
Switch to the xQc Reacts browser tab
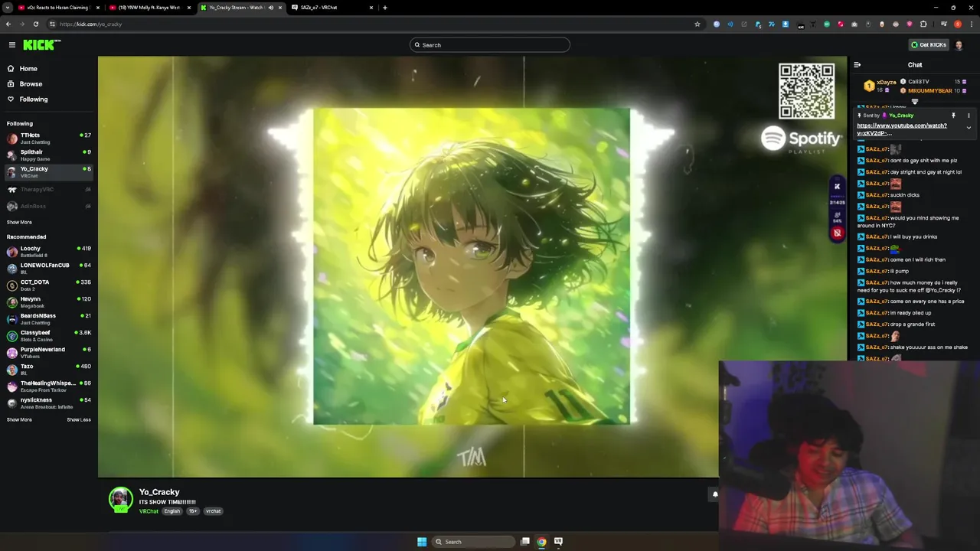point(57,8)
